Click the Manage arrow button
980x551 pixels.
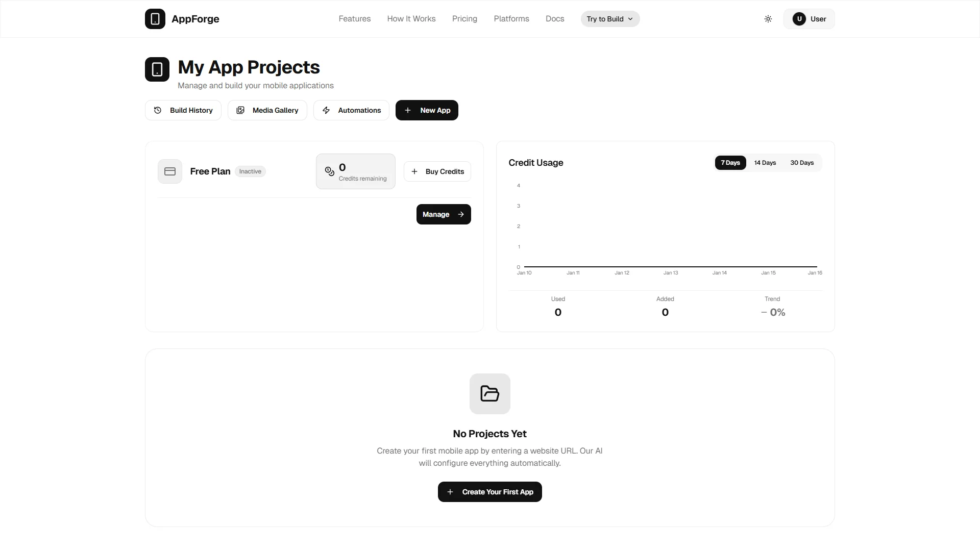[x=444, y=214]
